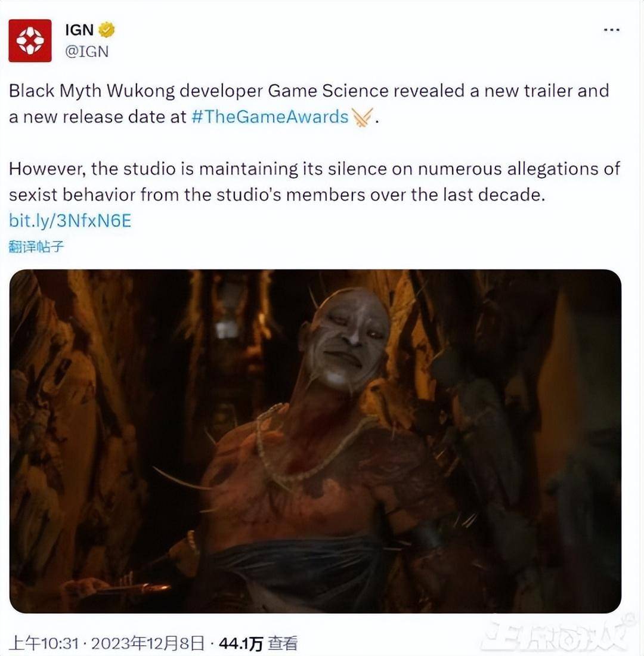Click the 2023年12月8日 post date
Image resolution: width=644 pixels, height=656 pixels.
[148, 643]
